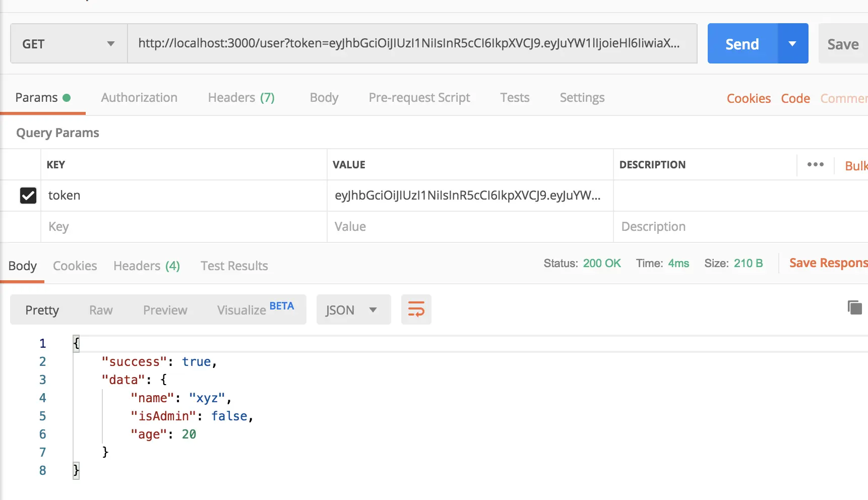
Task: Open the Headers (7) request tab
Action: (241, 97)
